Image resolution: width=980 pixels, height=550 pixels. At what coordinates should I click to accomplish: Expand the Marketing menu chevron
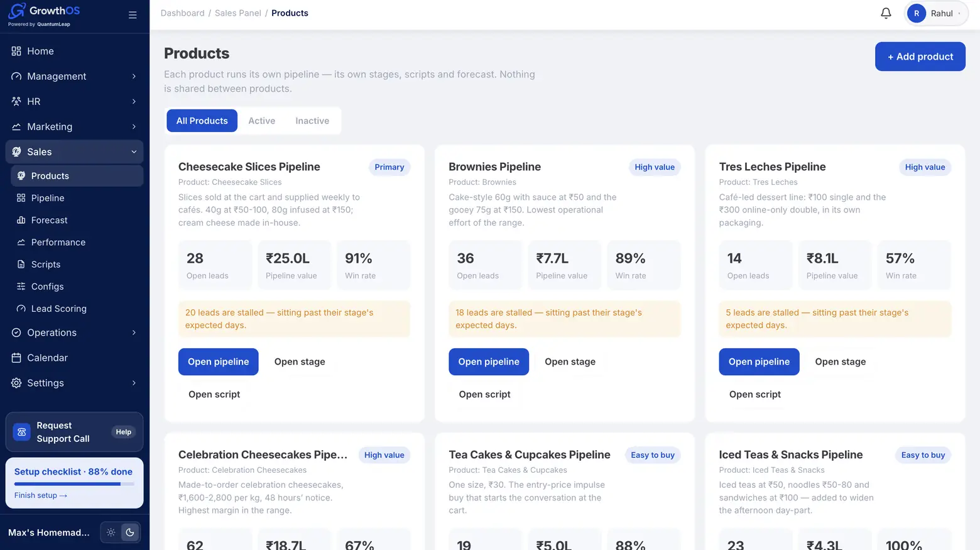pyautogui.click(x=134, y=126)
